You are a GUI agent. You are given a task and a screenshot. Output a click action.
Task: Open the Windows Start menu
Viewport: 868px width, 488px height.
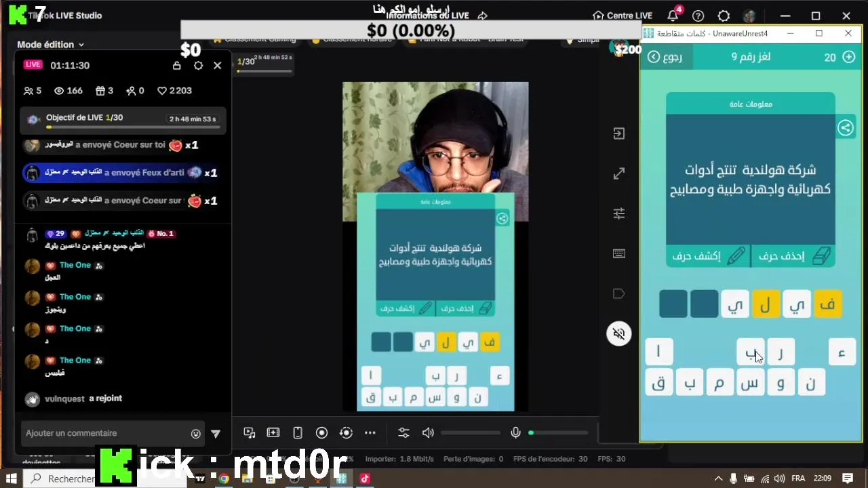tap(12, 479)
